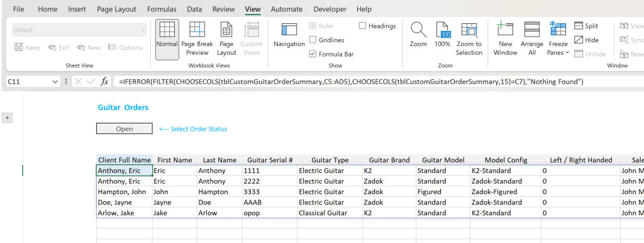This screenshot has width=644, height=243.
Task: Select cell containing Arlow, Jake
Action: (125, 213)
